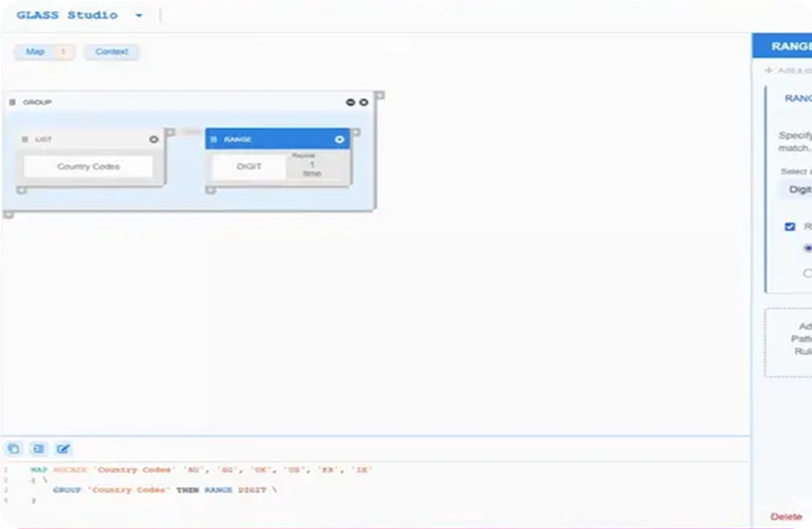Click the Delete link in side panel

(786, 517)
